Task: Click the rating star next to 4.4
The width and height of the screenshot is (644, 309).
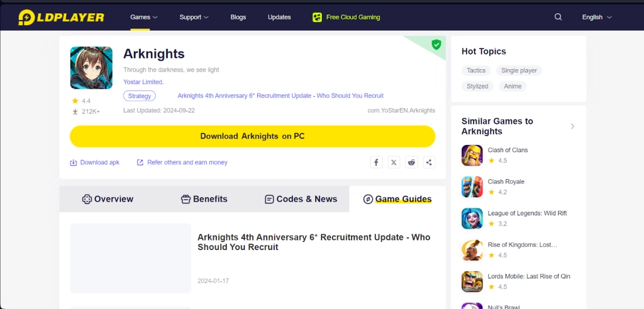Action: [75, 100]
